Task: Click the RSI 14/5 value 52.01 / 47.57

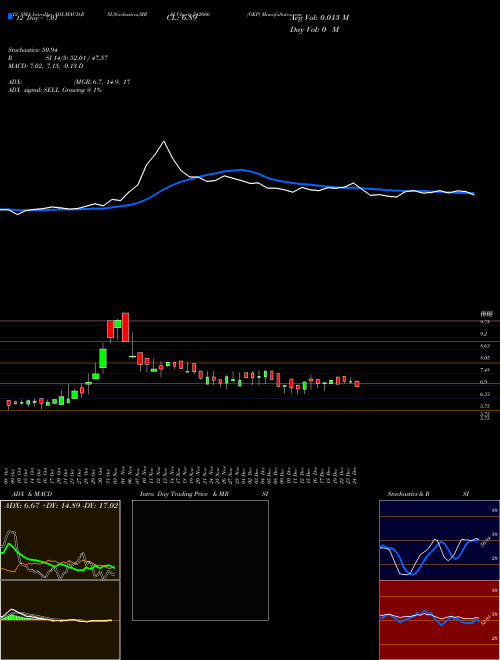Action: pyautogui.click(x=77, y=58)
